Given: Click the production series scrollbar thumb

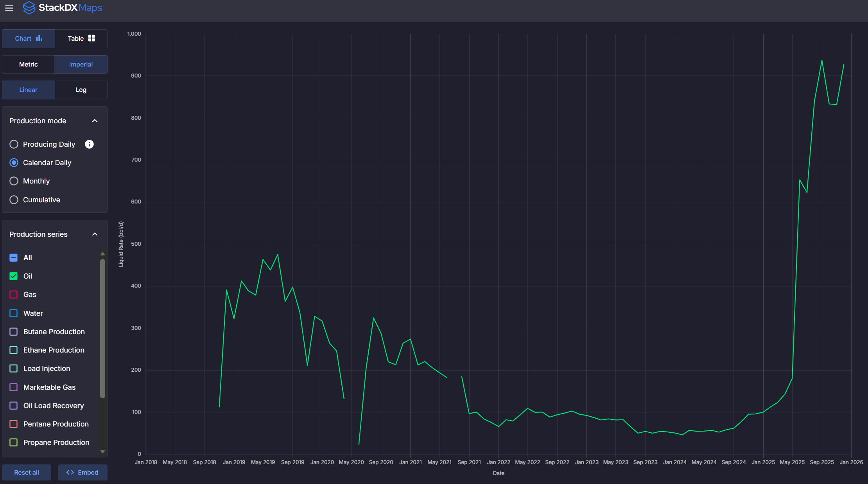Looking at the screenshot, I should coord(102,329).
